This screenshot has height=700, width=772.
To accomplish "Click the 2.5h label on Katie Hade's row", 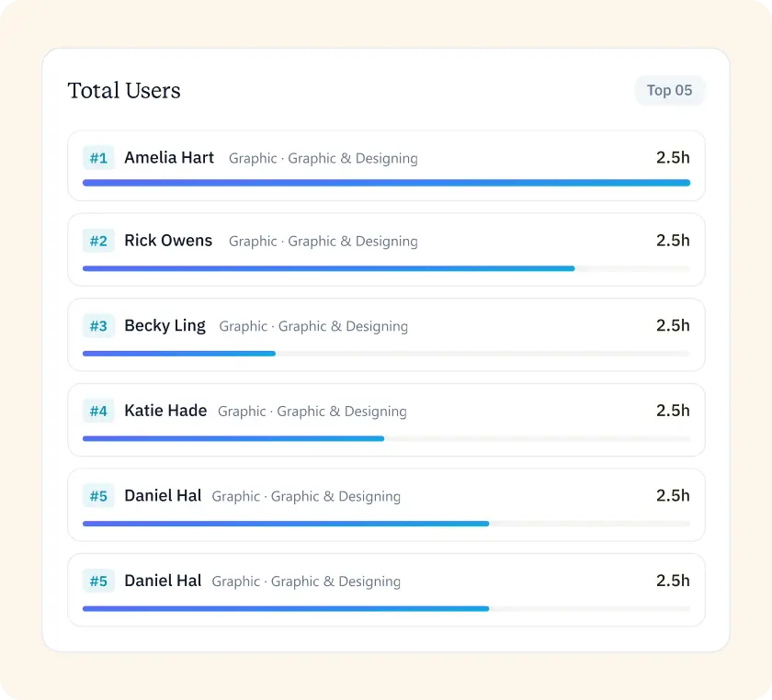I will pos(673,411).
